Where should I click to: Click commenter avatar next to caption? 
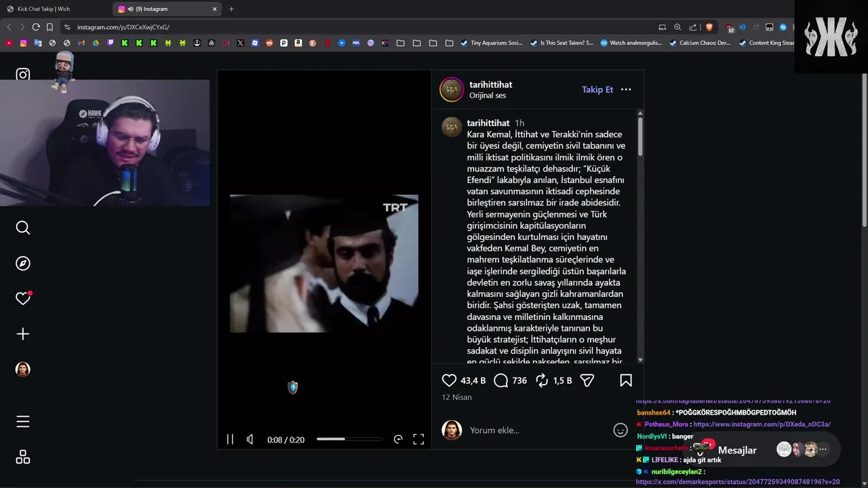coord(452,127)
